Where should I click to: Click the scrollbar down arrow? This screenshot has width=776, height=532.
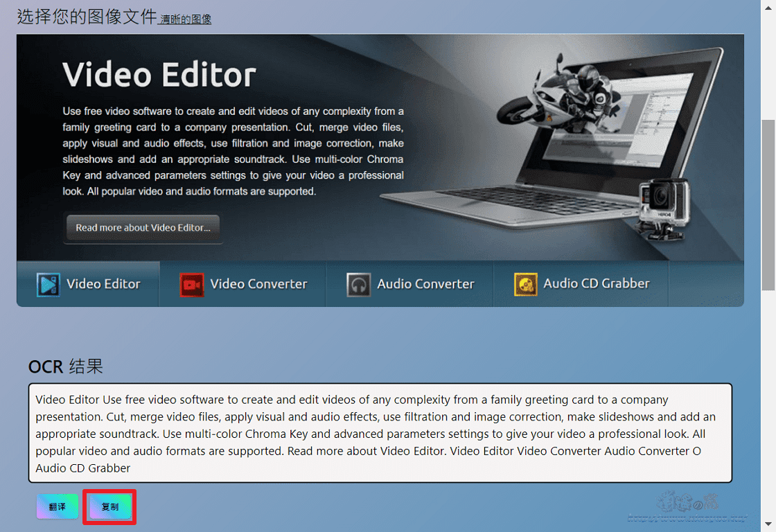(x=768, y=526)
